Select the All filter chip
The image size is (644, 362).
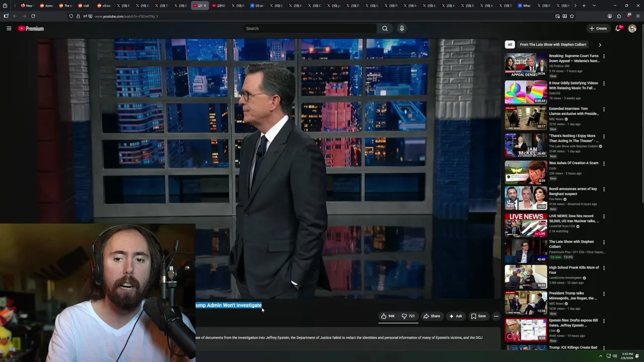[510, 44]
